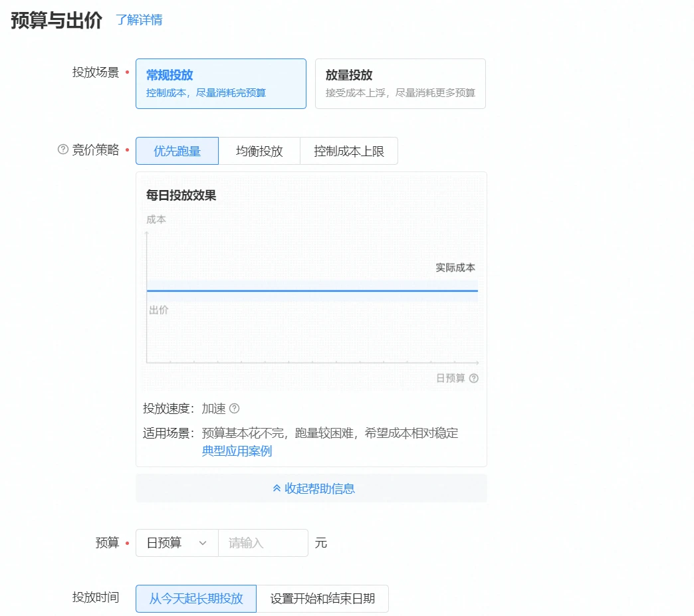Click the 每日投放效果 chart title
Screen dimensions: 694x616
point(181,195)
